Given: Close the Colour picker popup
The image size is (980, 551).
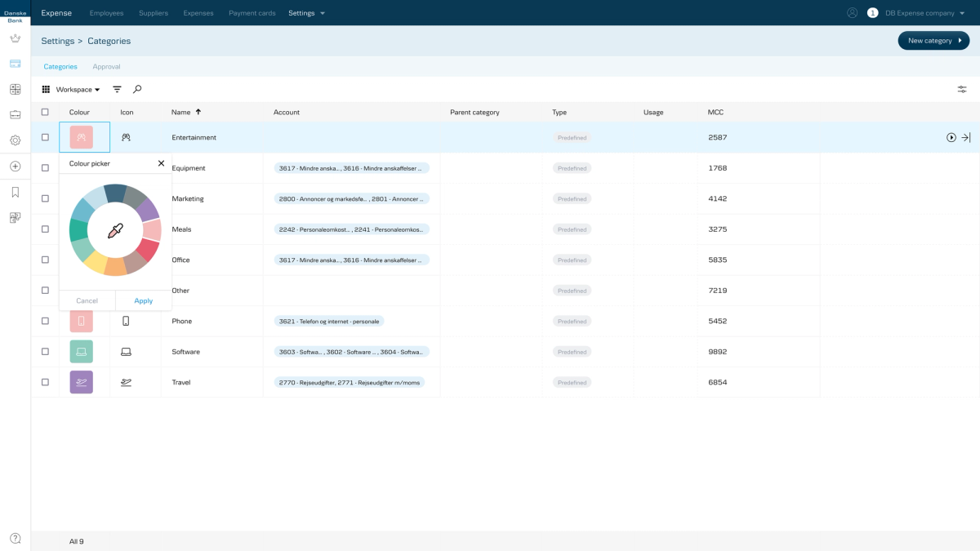Looking at the screenshot, I should pyautogui.click(x=161, y=163).
